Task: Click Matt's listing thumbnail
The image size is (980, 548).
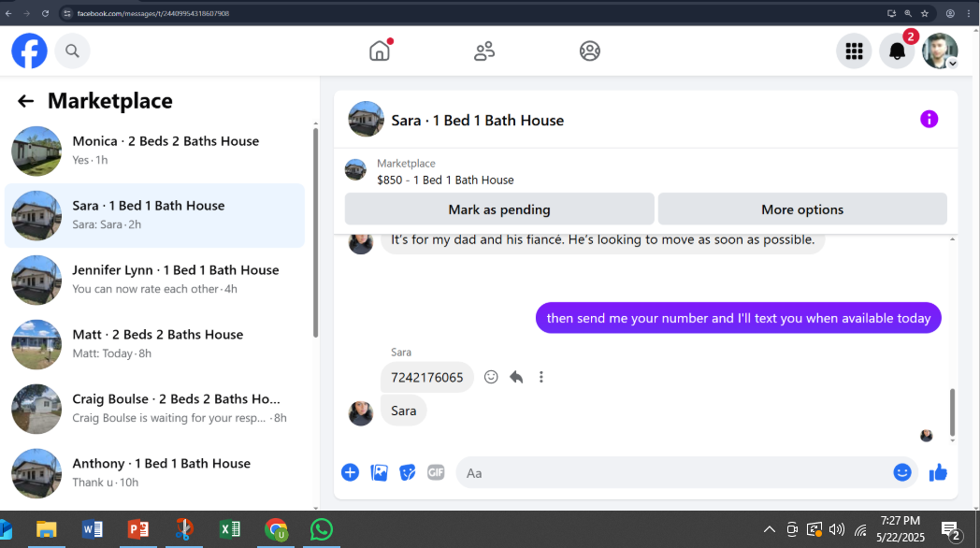Action: click(36, 344)
